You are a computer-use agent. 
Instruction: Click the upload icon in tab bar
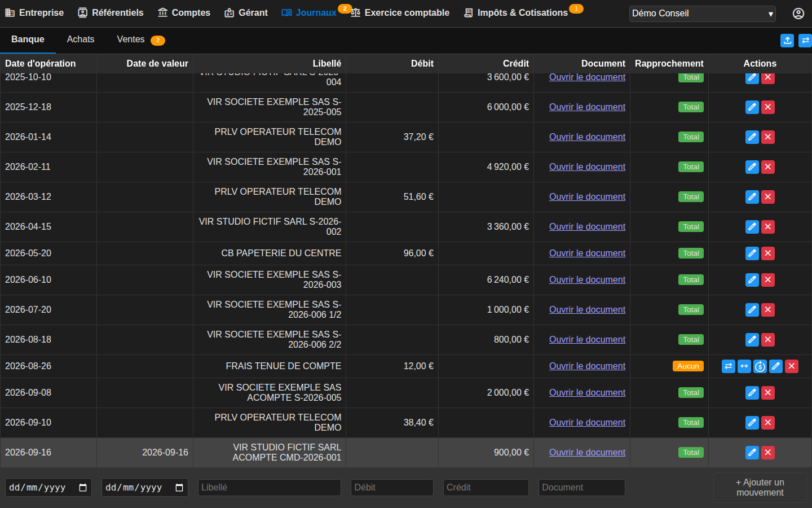(x=787, y=41)
